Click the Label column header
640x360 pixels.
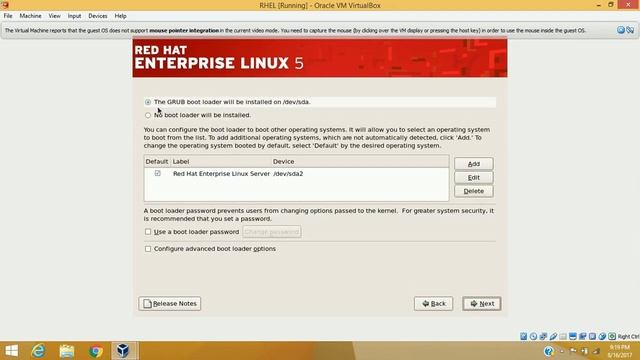221,162
